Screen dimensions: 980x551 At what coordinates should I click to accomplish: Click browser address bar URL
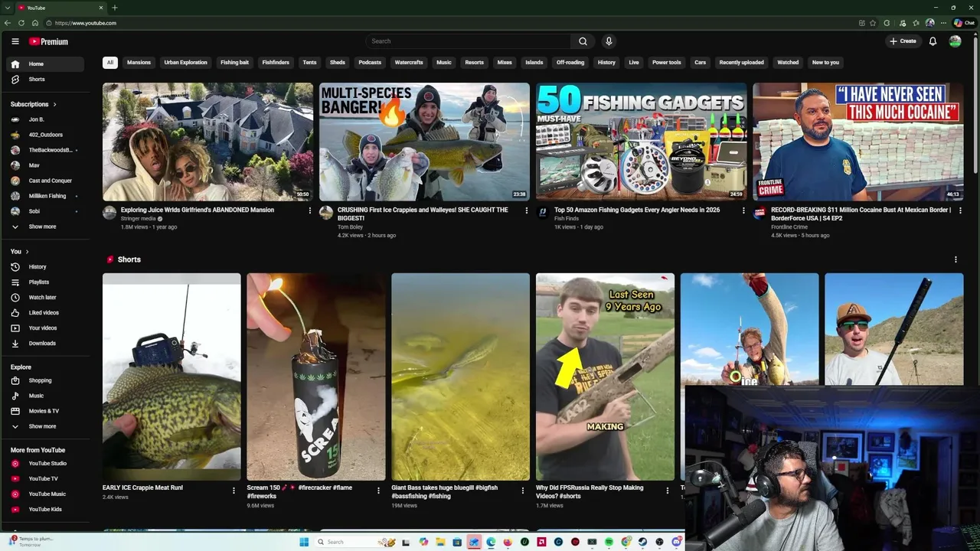(86, 23)
